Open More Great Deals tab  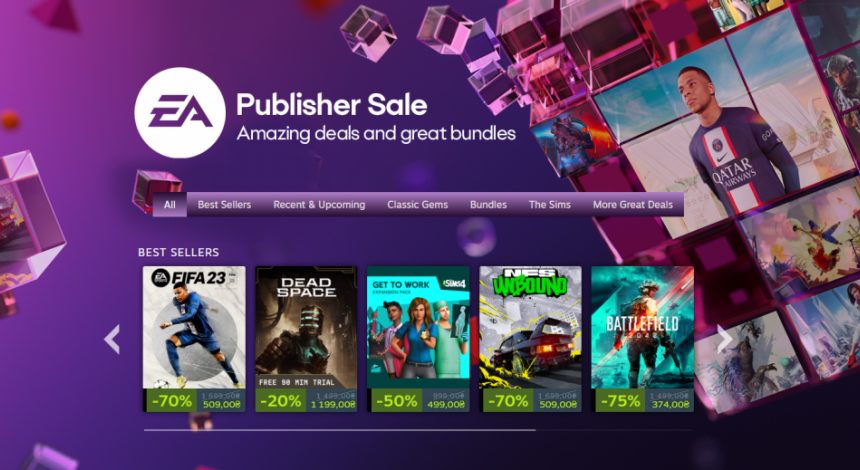click(632, 205)
